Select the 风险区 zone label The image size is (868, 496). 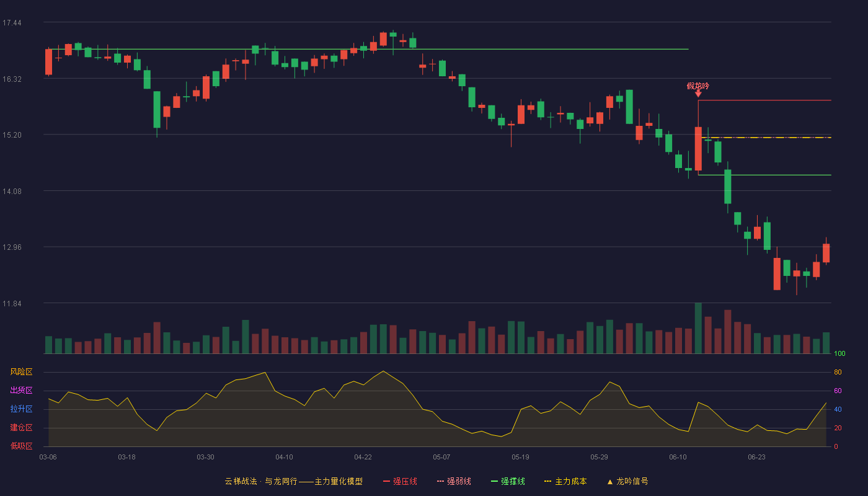[x=21, y=372]
